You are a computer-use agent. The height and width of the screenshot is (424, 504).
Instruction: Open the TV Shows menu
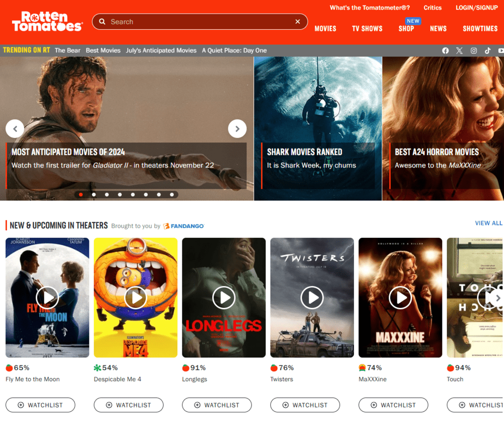coord(367,29)
